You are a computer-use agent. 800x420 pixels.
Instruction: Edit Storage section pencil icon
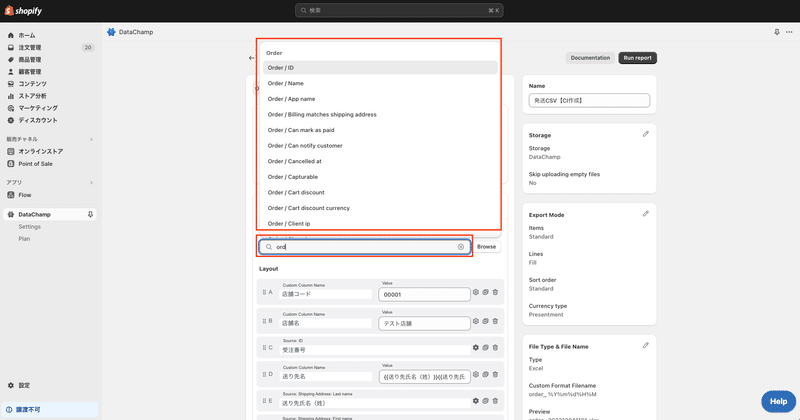coord(645,134)
